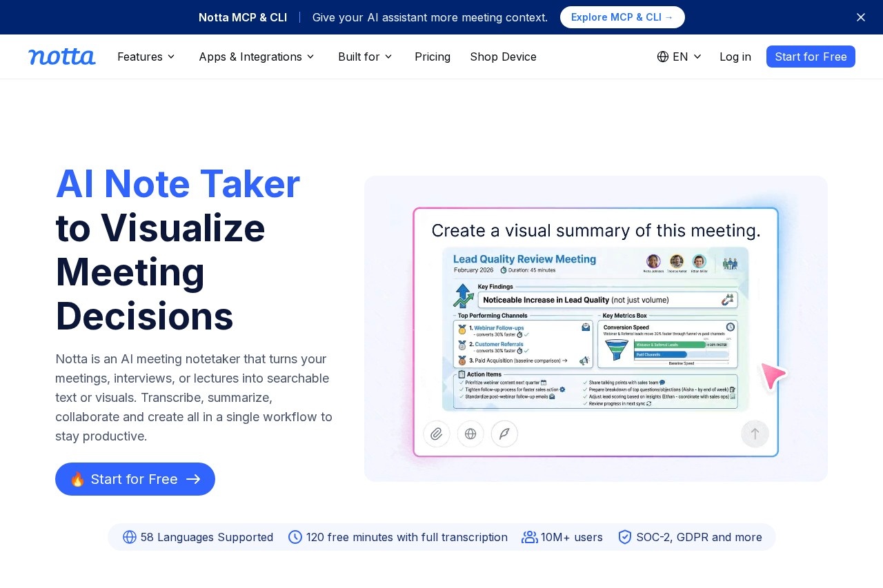Click the language globe icon beside EN
Screen dimensions: 883x588
(x=663, y=57)
